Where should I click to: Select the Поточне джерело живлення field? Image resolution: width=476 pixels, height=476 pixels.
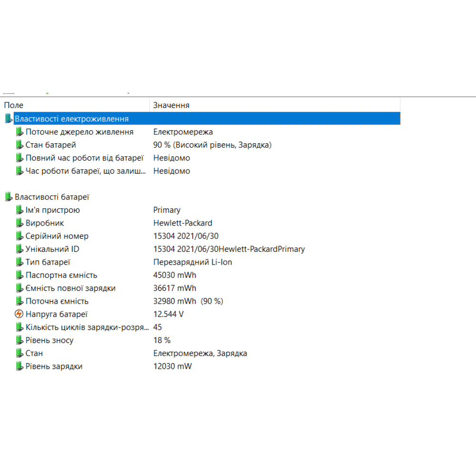pyautogui.click(x=79, y=132)
